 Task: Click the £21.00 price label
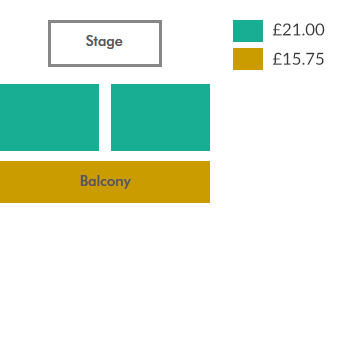click(x=298, y=30)
